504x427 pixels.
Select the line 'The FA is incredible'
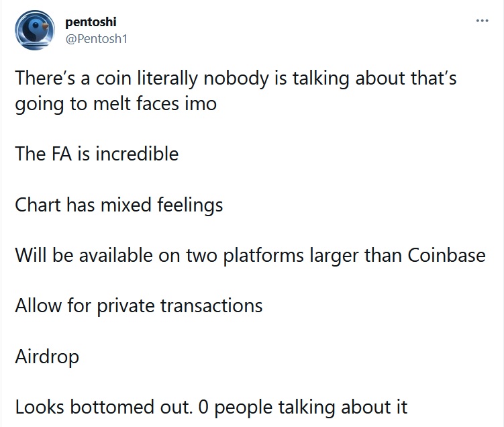click(97, 154)
